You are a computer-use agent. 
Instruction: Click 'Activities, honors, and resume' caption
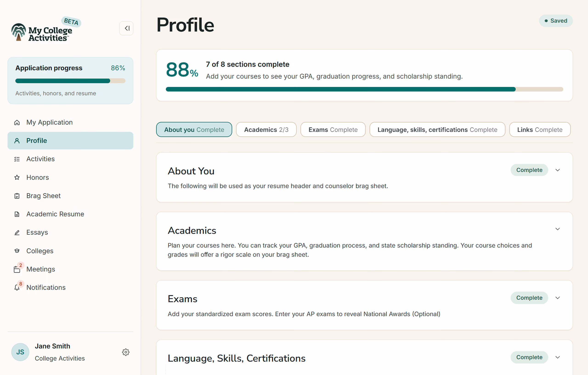tap(56, 93)
